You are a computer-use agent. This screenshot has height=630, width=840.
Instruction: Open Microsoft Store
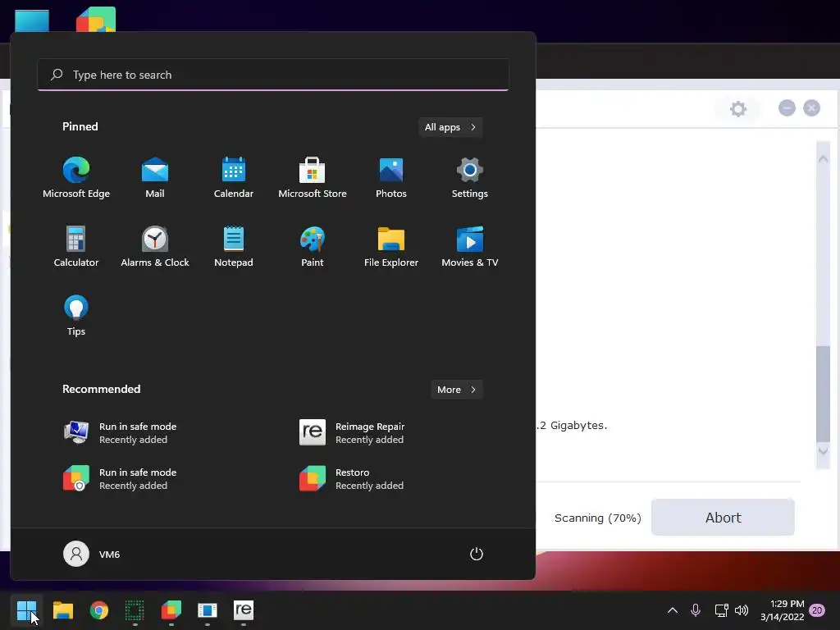pos(313,178)
